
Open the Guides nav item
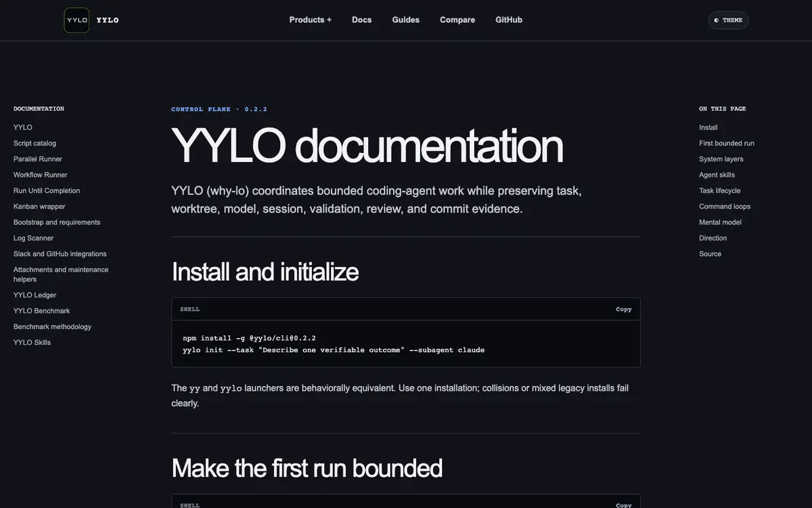[x=406, y=20]
